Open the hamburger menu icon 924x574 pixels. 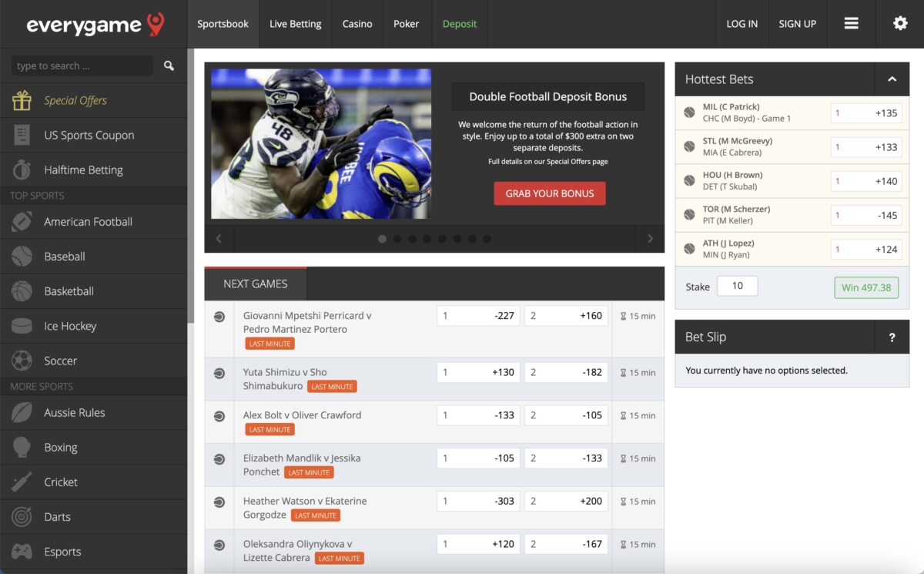pos(851,24)
